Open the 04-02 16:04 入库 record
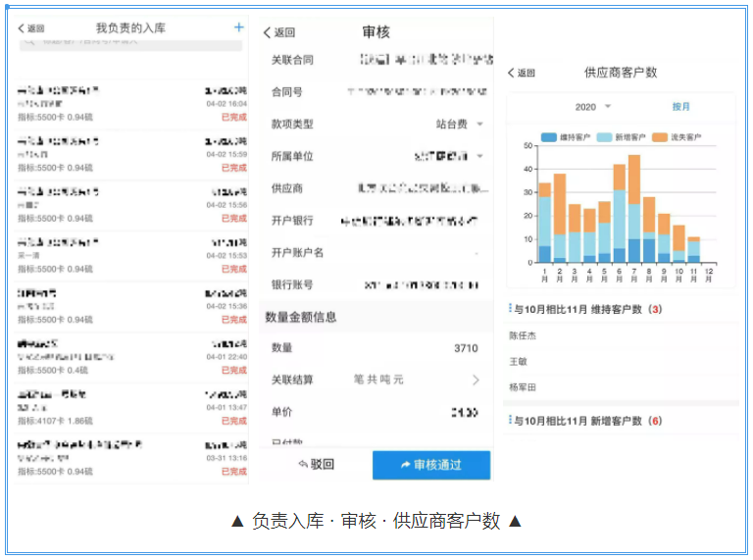 tap(131, 105)
